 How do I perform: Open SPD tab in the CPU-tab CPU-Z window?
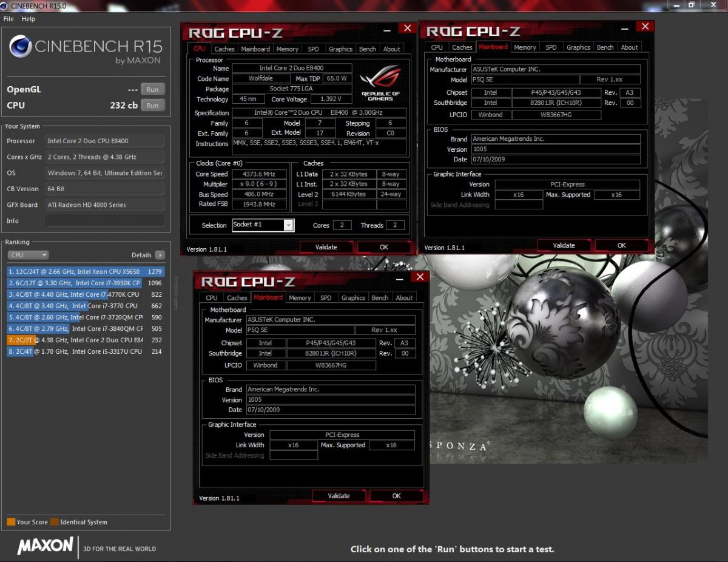pos(313,49)
